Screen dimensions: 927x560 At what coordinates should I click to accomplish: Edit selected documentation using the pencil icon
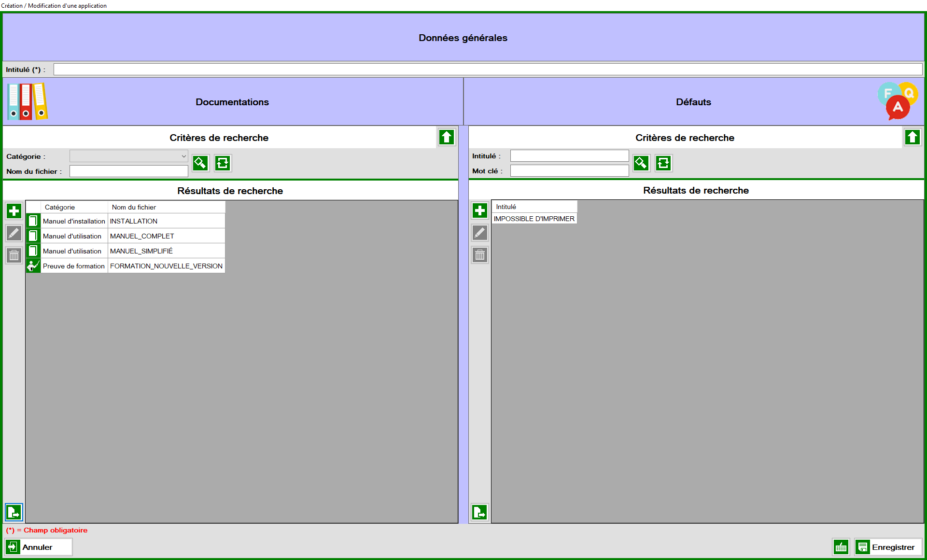tap(14, 233)
